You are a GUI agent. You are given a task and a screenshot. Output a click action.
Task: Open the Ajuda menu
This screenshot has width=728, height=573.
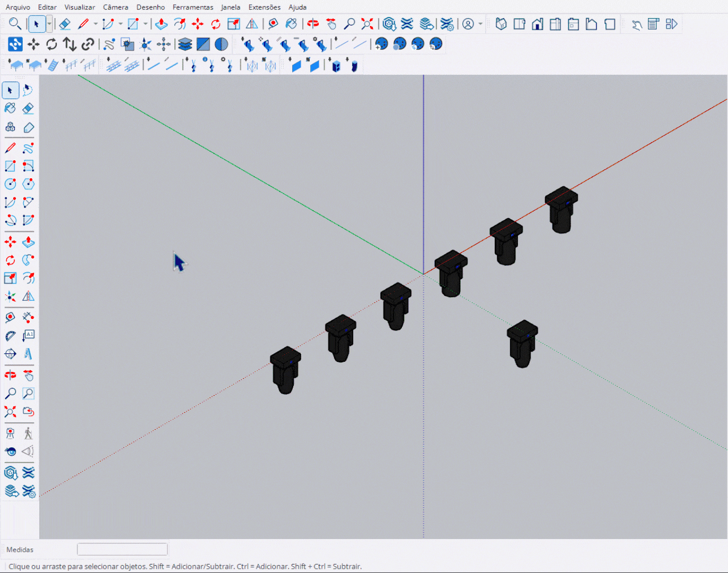pyautogui.click(x=297, y=7)
